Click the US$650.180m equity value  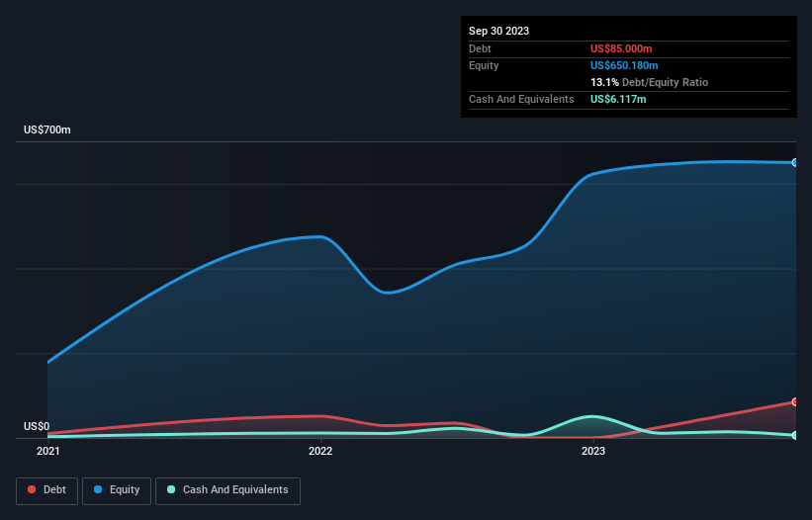(624, 65)
